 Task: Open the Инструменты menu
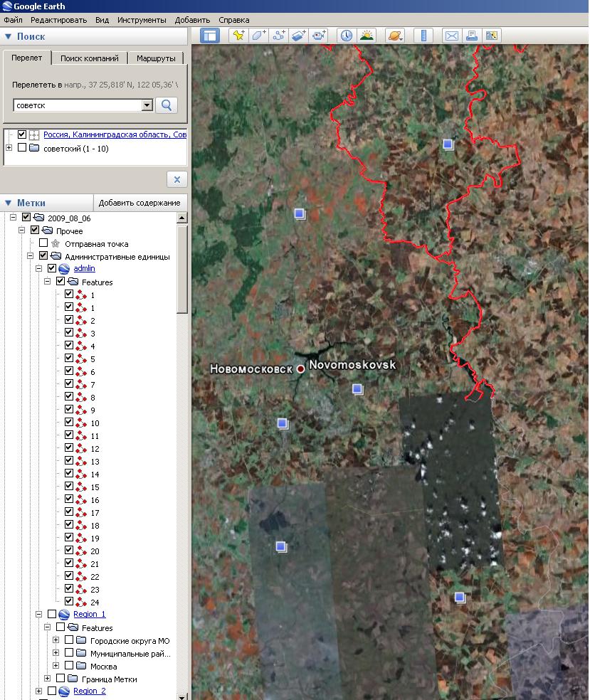pos(142,20)
